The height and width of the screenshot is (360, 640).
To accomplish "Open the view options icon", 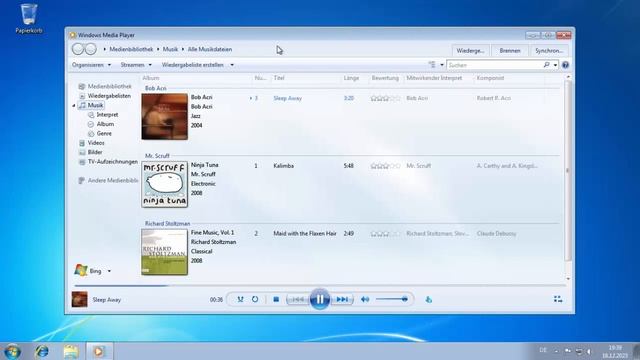I will click(432, 64).
